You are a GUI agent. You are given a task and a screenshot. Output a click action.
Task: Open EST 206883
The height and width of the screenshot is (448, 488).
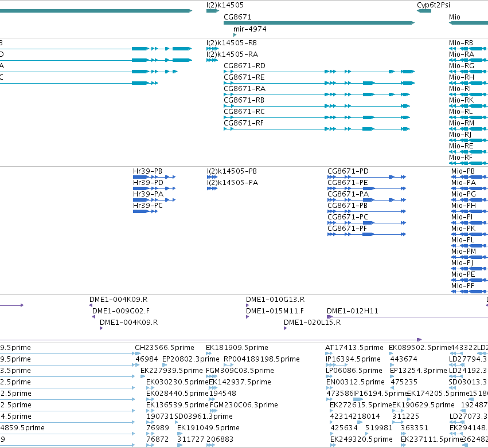coord(220,439)
